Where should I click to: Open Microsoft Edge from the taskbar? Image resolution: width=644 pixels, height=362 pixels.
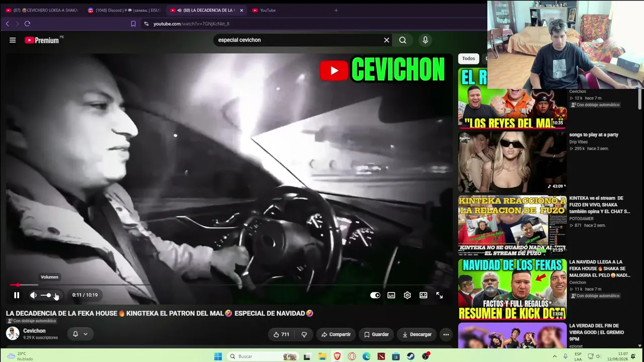[366, 356]
